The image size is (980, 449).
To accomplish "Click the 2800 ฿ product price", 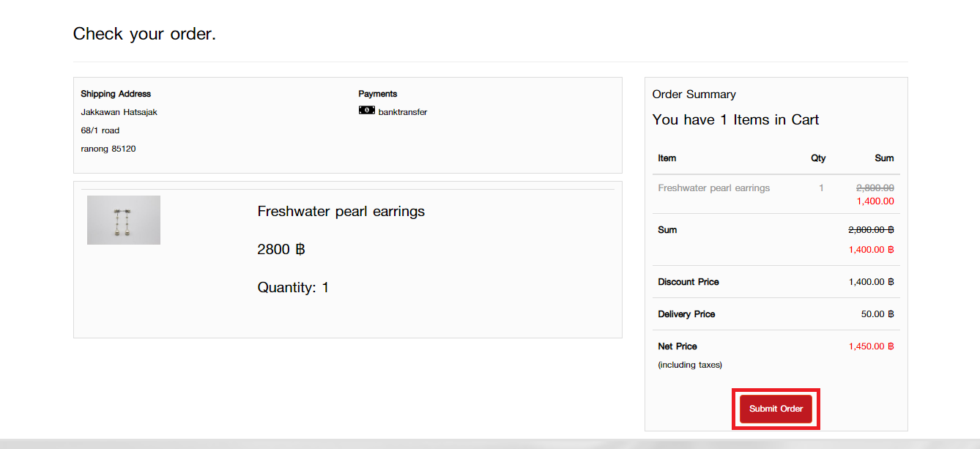I will [x=281, y=250].
